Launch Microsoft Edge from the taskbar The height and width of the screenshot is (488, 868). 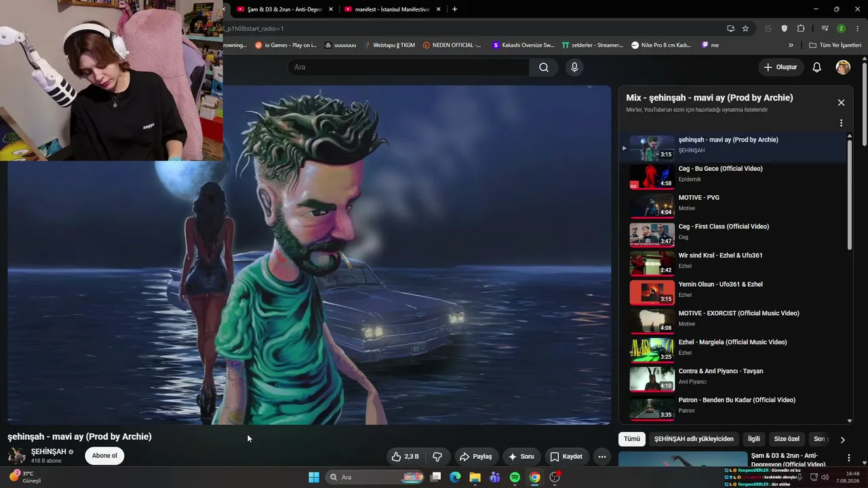(455, 477)
